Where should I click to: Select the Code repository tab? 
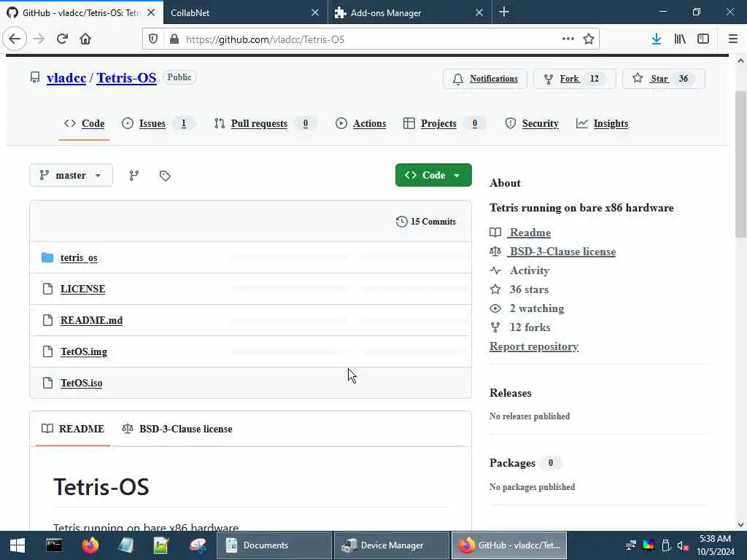pyautogui.click(x=85, y=123)
